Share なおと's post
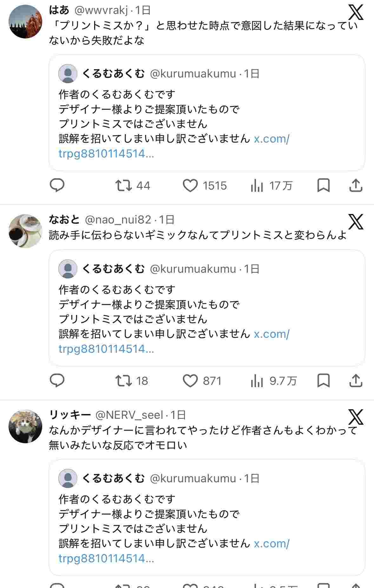 [356, 381]
